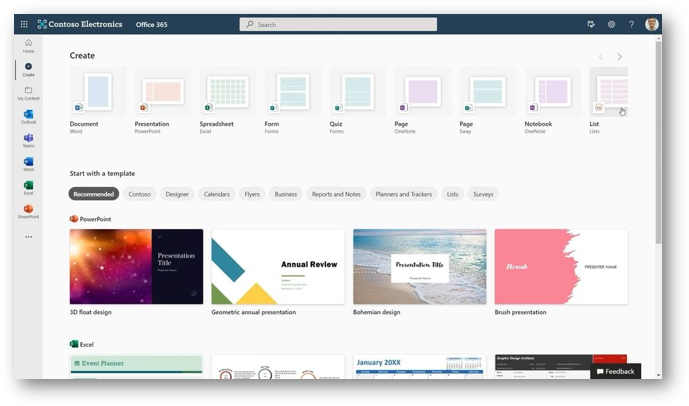This screenshot has height=406, width=689.
Task: Launch Teams from the sidebar
Action: pyautogui.click(x=29, y=141)
